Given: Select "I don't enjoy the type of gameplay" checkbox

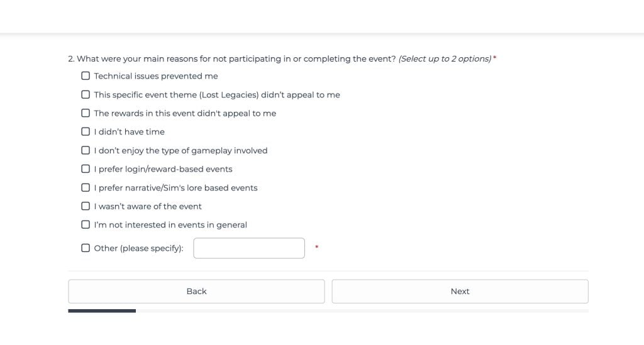Looking at the screenshot, I should [86, 151].
